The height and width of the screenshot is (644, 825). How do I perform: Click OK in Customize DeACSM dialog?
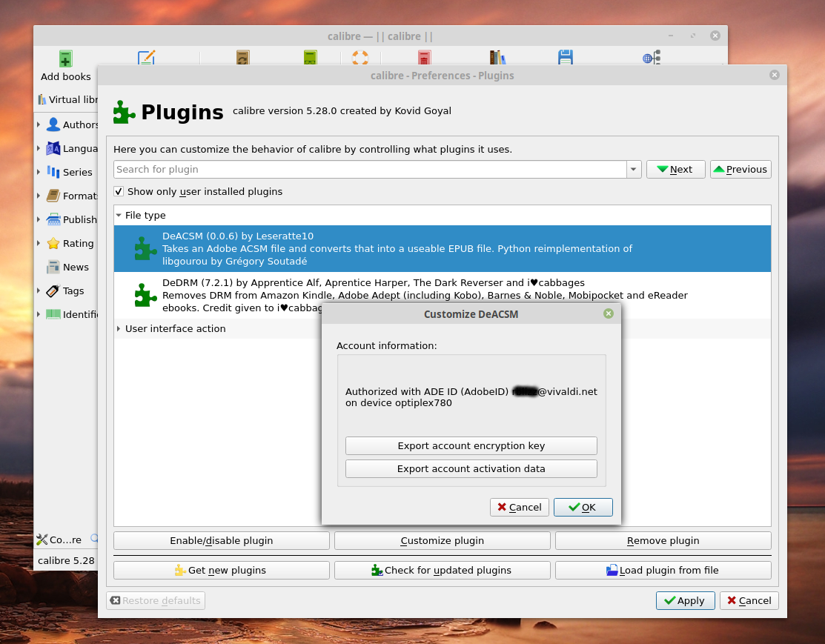(583, 507)
